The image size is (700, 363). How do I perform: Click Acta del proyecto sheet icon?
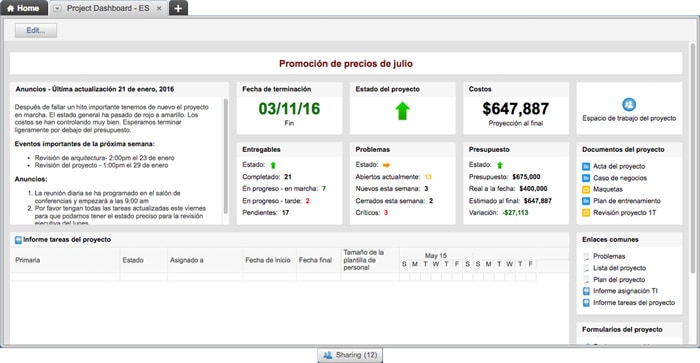pyautogui.click(x=586, y=167)
